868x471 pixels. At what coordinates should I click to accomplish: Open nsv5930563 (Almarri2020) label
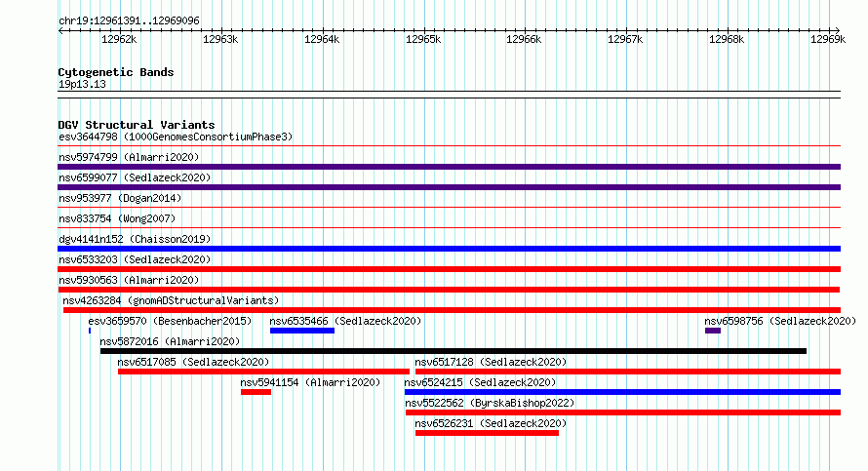[129, 280]
